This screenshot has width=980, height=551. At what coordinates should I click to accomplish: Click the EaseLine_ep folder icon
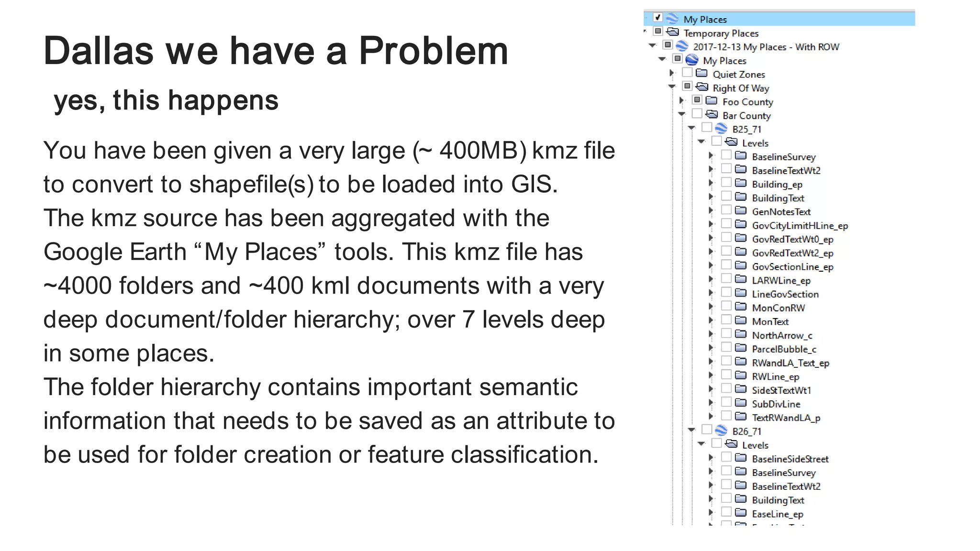coord(741,513)
